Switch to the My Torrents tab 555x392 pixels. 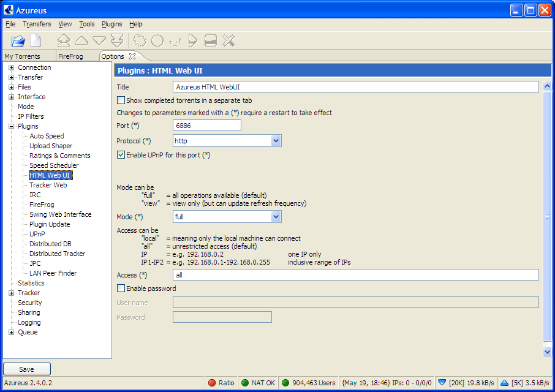coord(22,56)
